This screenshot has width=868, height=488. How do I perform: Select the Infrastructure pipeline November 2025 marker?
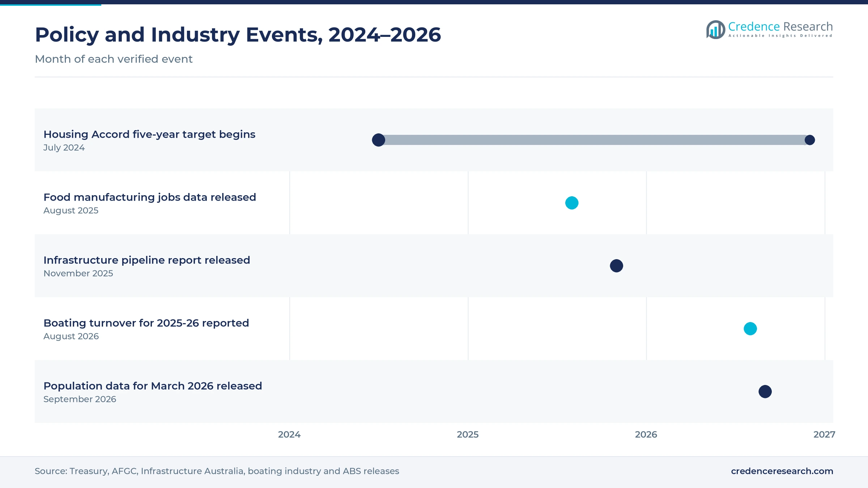616,266
